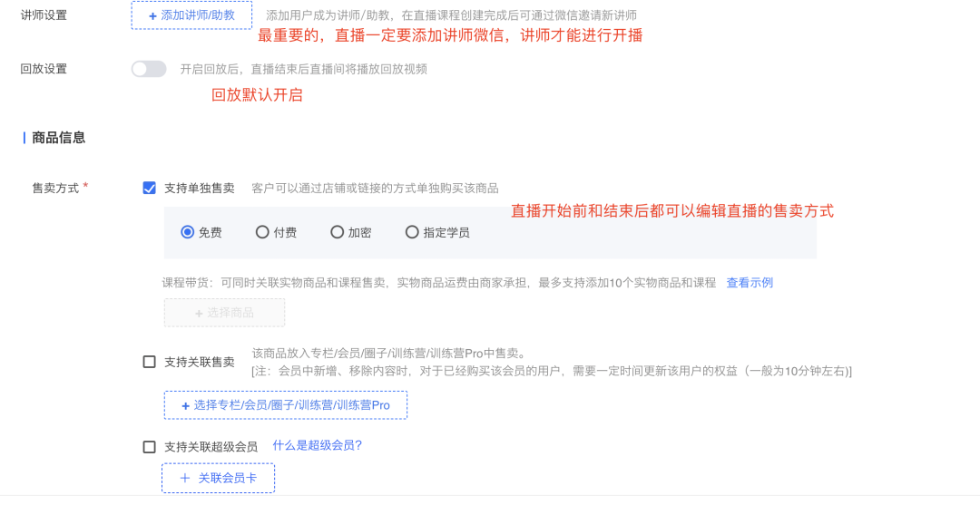
Task: Select the 免费 radio option
Action: click(x=188, y=232)
